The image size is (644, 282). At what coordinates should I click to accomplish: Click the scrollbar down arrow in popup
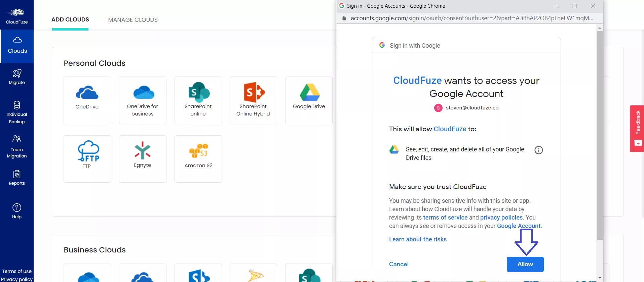coord(600,278)
